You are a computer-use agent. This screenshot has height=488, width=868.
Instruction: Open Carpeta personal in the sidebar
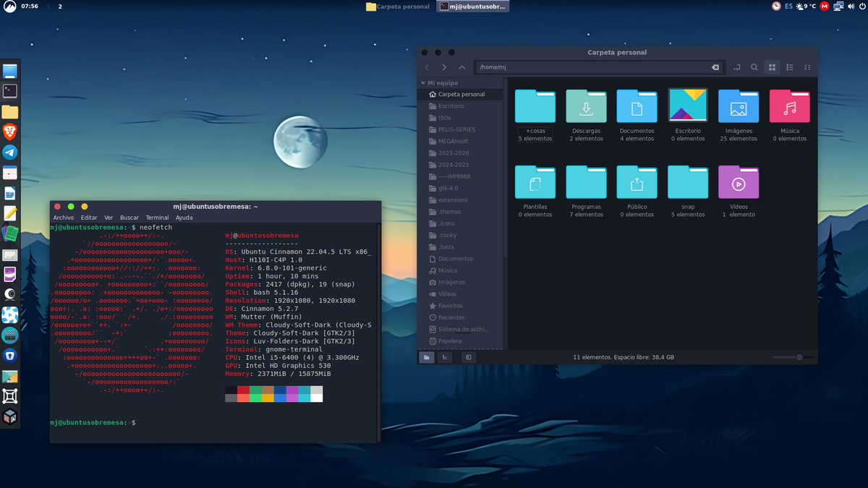pyautogui.click(x=461, y=95)
